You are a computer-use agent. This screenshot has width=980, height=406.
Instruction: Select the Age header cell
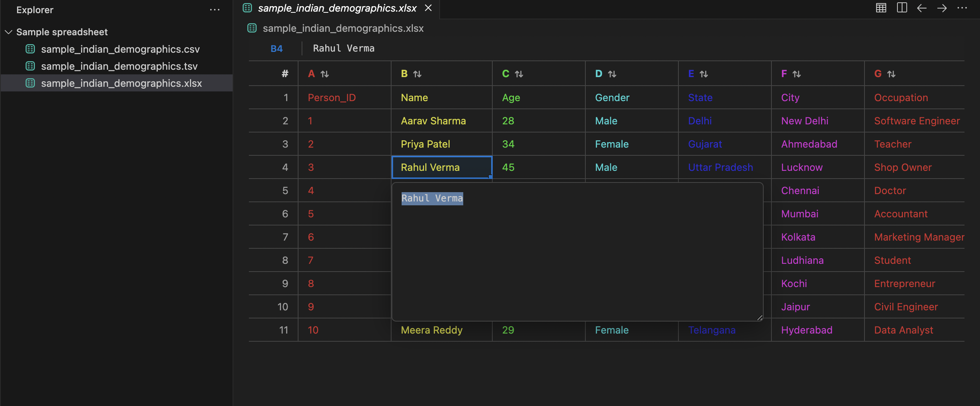539,98
